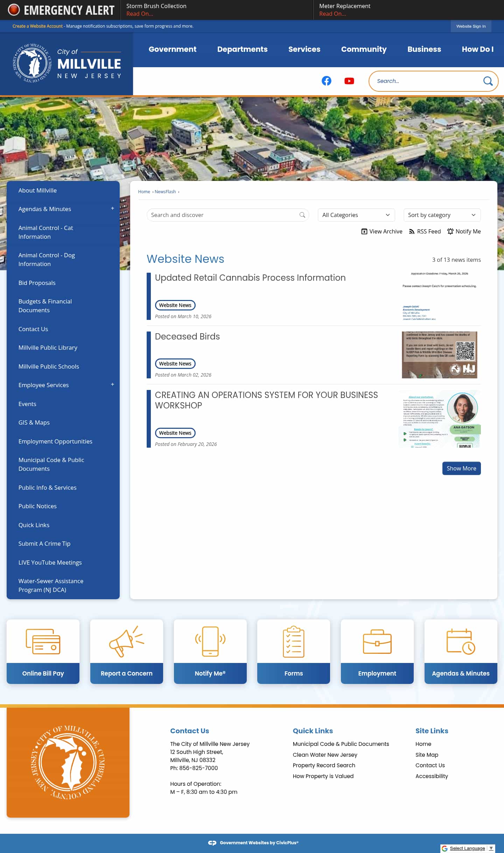Open the Forms checklist tile
Screen dimensions: 504x853
click(293, 641)
